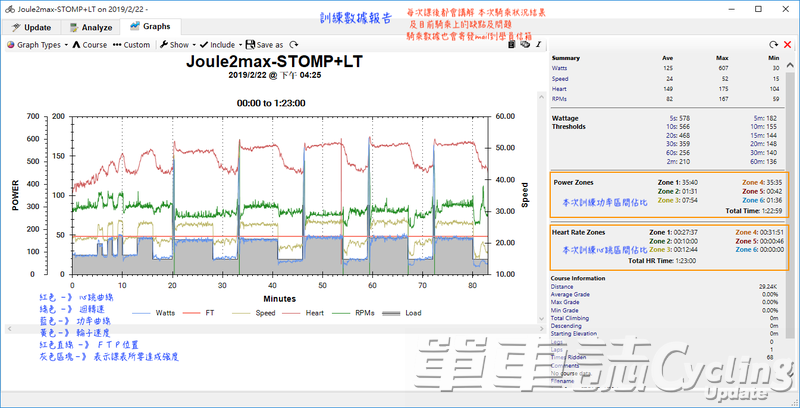This screenshot has height=408, width=800.
Task: Click the Distance row in Course Information
Action: (665, 287)
